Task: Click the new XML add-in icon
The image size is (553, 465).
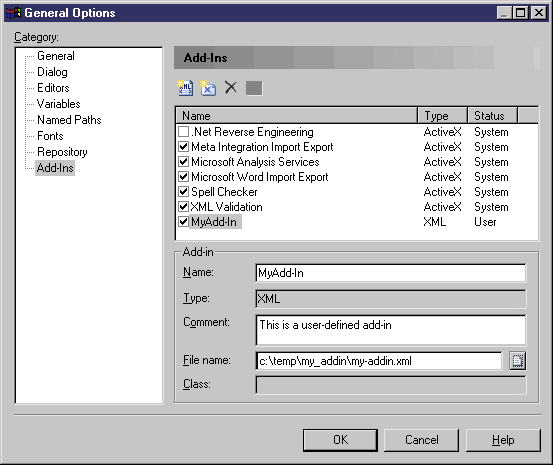Action: point(185,88)
